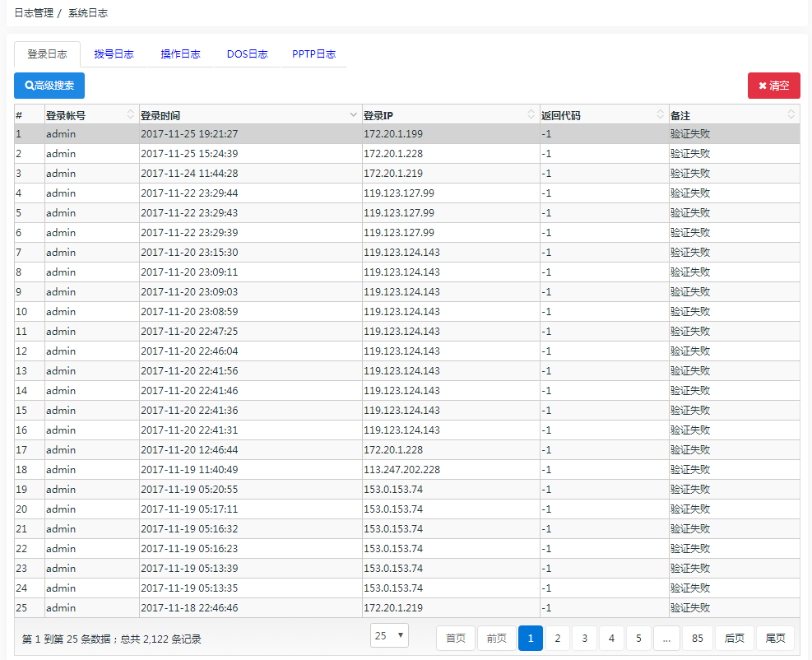Open the DOS日志 tab
Image resolution: width=812 pixels, height=660 pixels.
[247, 53]
